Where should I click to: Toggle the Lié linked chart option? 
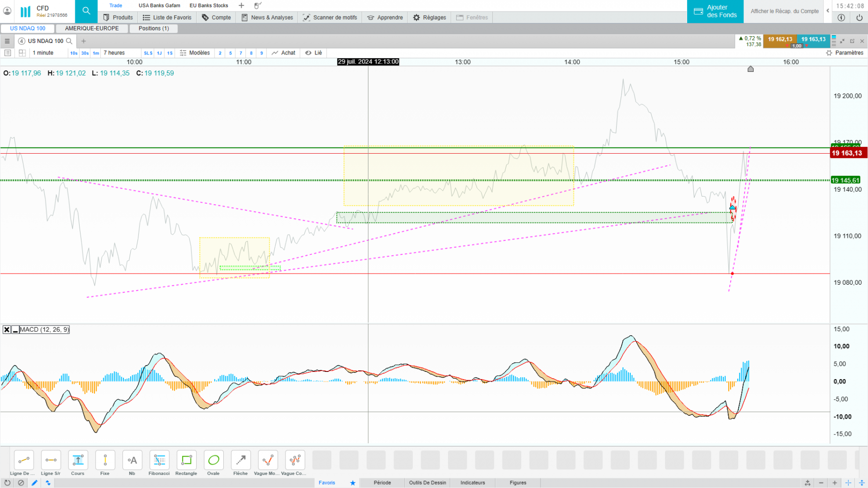(313, 53)
